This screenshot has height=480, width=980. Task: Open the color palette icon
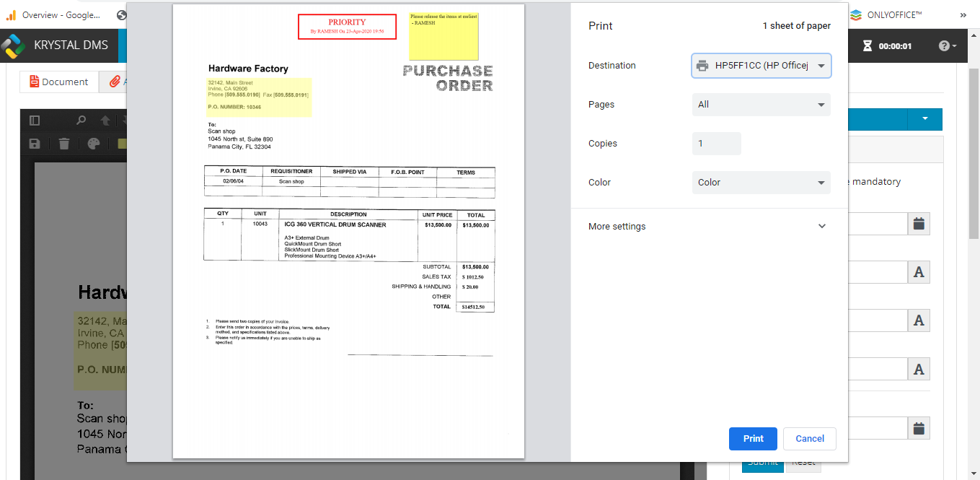click(x=94, y=144)
